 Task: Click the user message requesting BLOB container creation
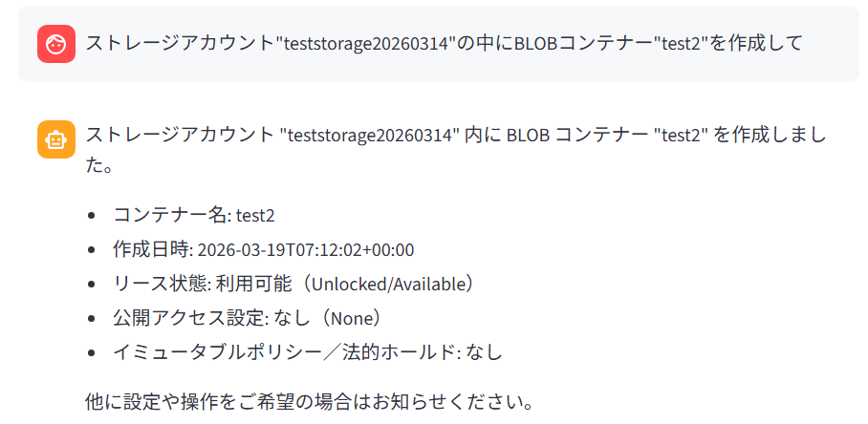444,44
